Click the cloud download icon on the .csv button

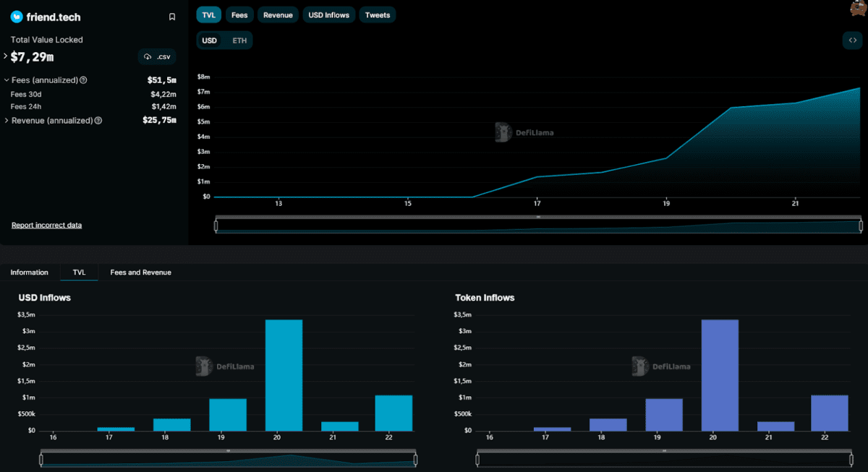(x=148, y=56)
